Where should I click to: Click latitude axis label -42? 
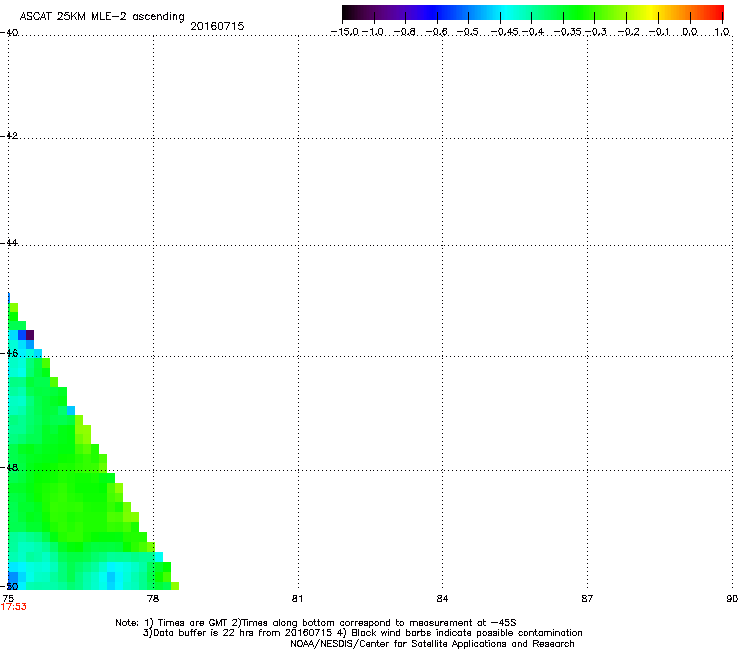point(9,135)
